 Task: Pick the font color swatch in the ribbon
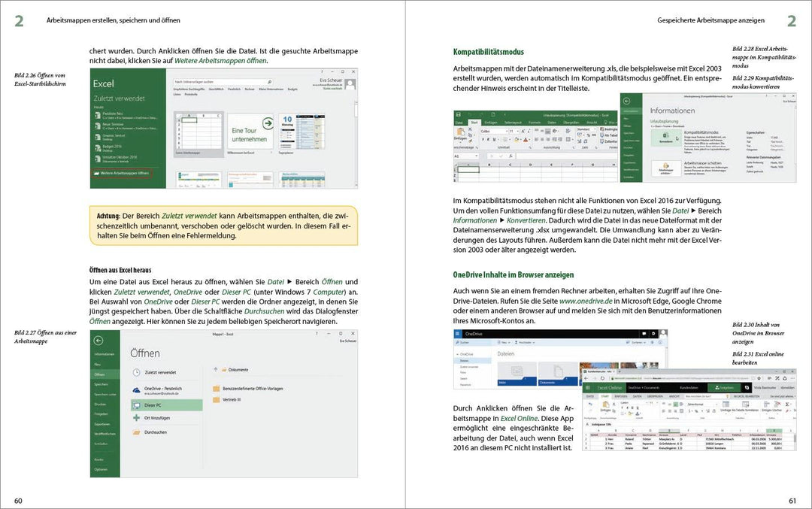526,139
